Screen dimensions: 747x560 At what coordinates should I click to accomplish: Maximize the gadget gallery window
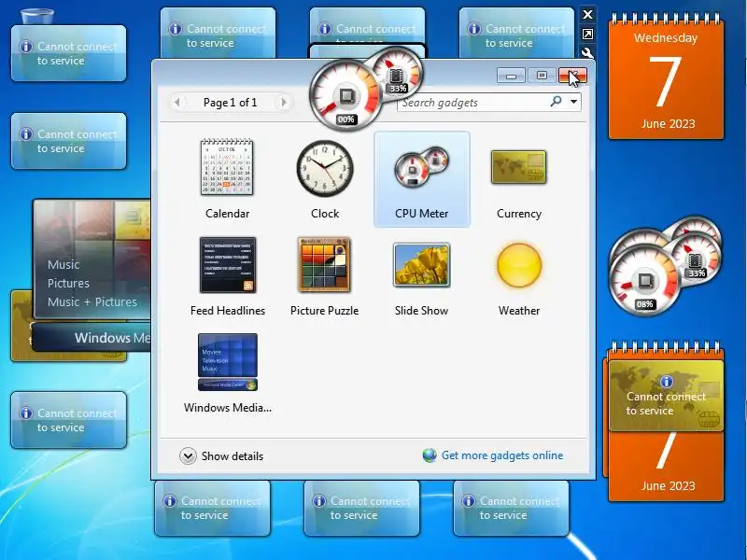click(x=542, y=76)
